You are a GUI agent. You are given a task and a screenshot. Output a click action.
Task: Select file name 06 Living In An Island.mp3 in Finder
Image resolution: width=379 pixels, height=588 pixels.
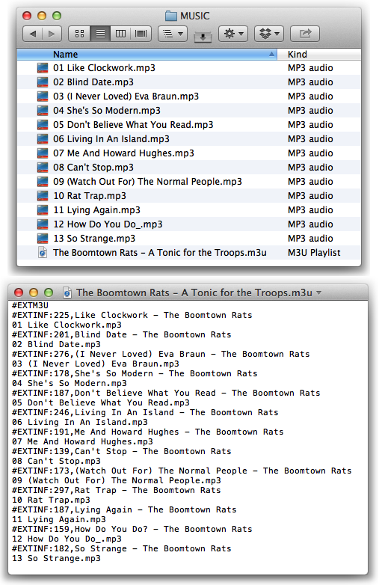111,139
